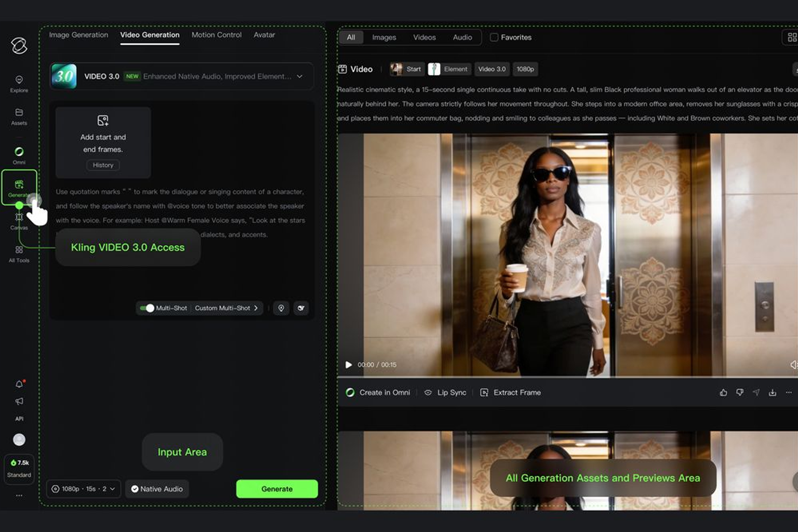Open the notifications bell

point(19,384)
